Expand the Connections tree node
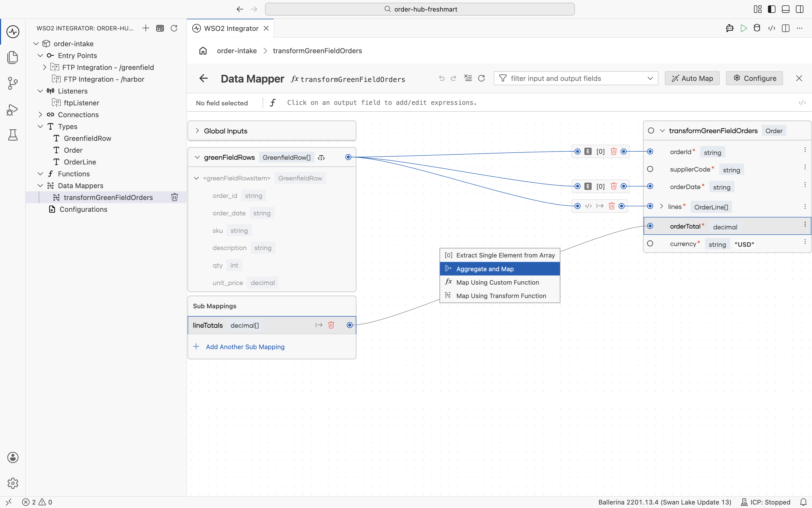The image size is (812, 508). (40, 115)
